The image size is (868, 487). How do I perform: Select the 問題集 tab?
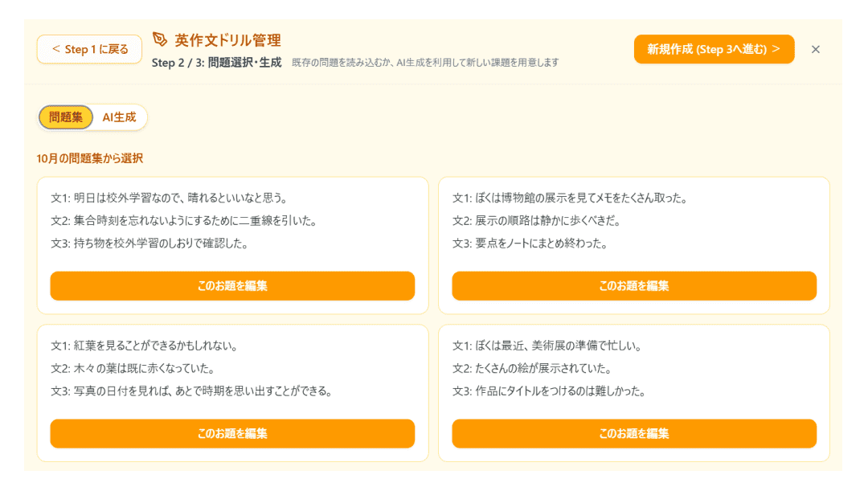point(64,117)
